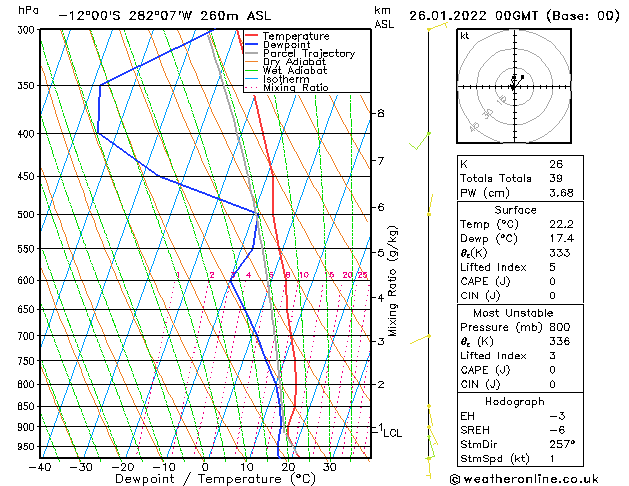Click the 'Most Unstable' section heading
This screenshot has width=629, height=486.
pos(513,313)
